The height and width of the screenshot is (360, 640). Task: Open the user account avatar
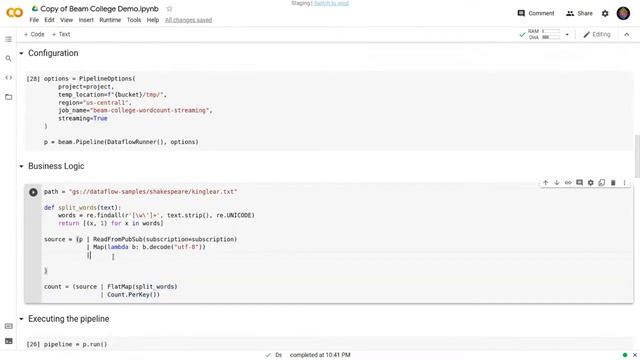[x=623, y=13]
